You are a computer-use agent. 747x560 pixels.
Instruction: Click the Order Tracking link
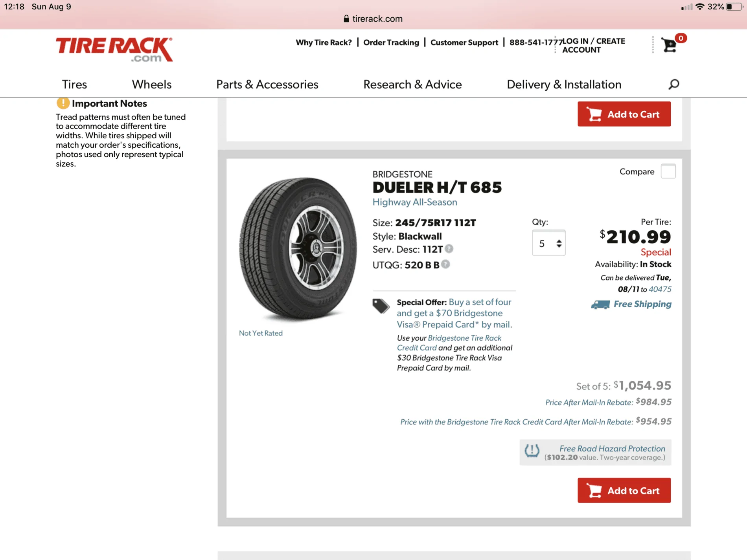[x=391, y=42]
